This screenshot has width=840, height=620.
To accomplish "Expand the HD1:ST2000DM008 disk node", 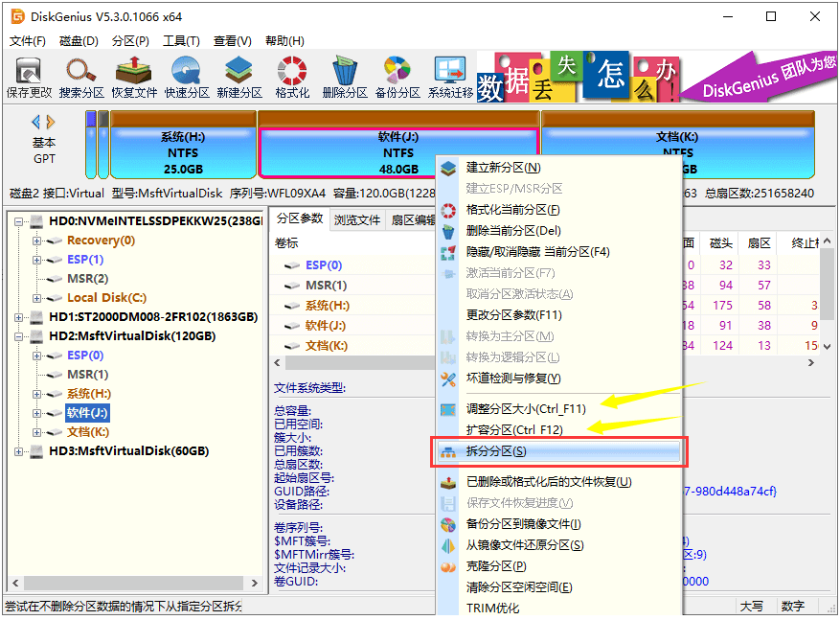I will [19, 317].
